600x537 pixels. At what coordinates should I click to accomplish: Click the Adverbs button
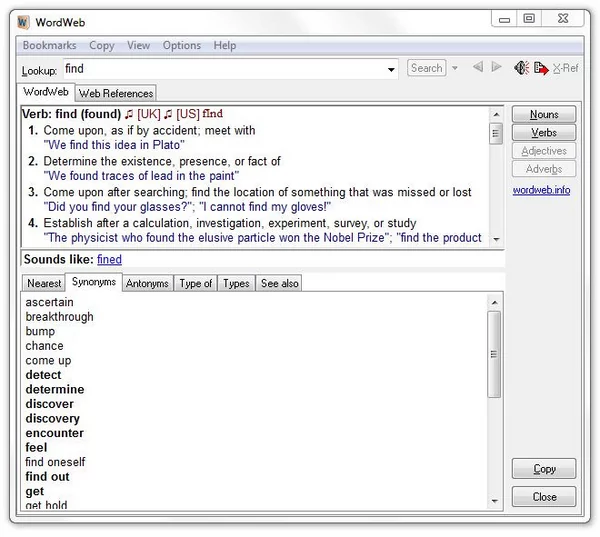(544, 169)
